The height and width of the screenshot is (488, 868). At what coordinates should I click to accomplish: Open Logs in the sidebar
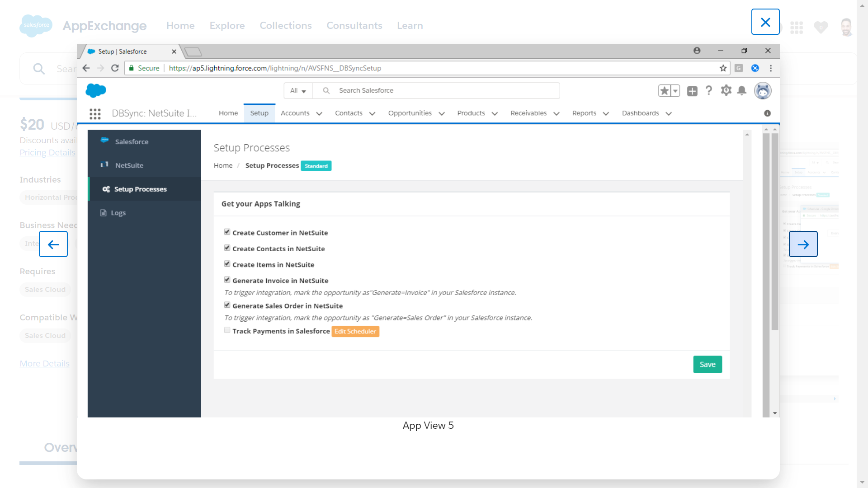tap(144, 213)
